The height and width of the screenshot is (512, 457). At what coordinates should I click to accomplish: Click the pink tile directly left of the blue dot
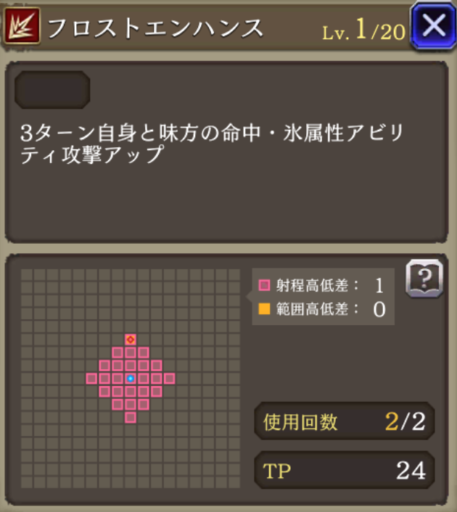point(117,378)
